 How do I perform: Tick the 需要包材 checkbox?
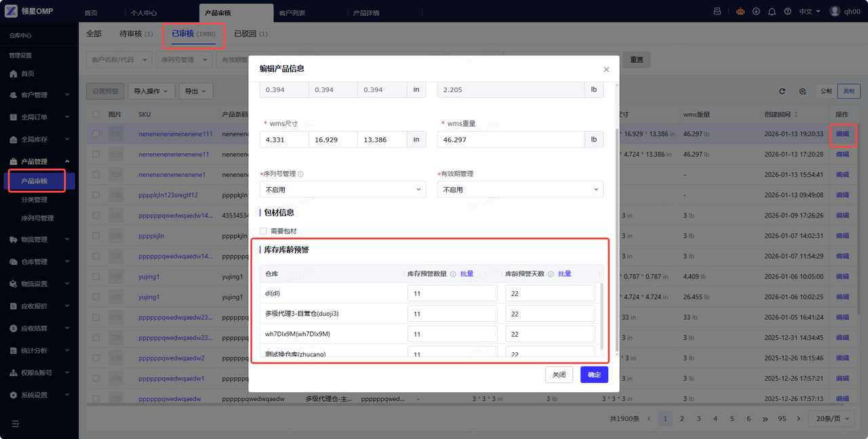pos(263,231)
